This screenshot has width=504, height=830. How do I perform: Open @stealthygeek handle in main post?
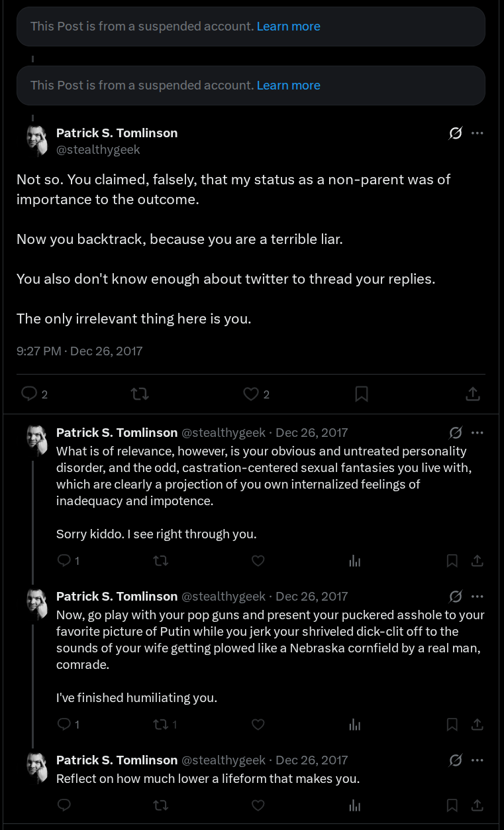pos(98,150)
